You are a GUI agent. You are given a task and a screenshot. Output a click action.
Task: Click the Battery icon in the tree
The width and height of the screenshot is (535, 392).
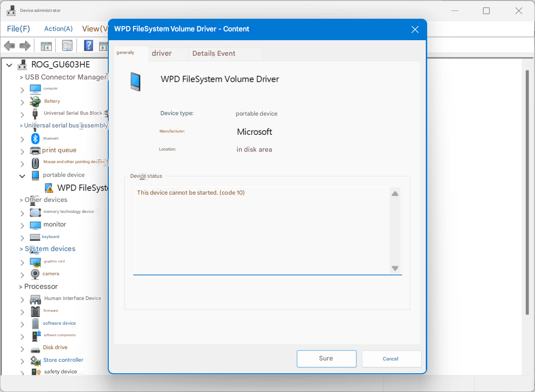(x=35, y=101)
